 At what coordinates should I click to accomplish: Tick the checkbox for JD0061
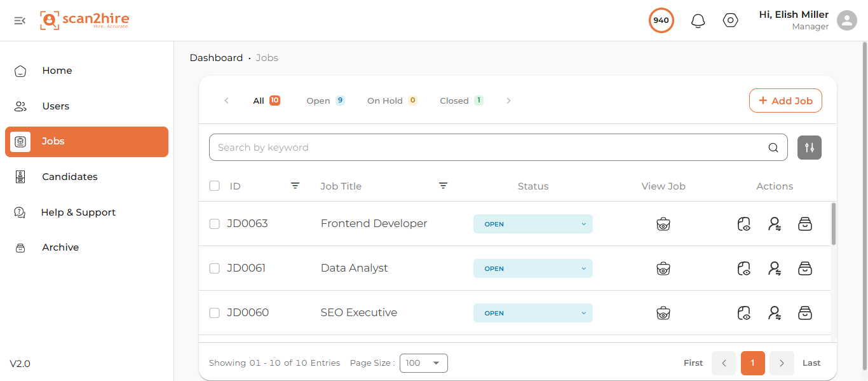(x=215, y=268)
